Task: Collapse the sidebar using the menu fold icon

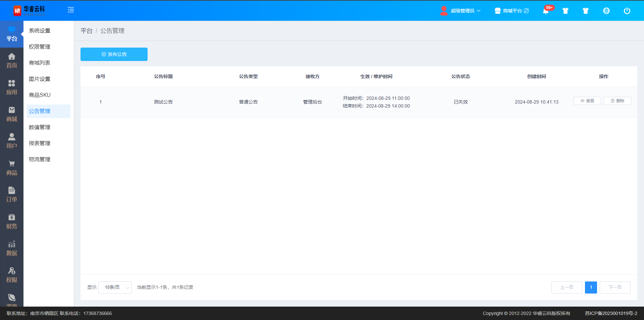Action: click(x=71, y=10)
